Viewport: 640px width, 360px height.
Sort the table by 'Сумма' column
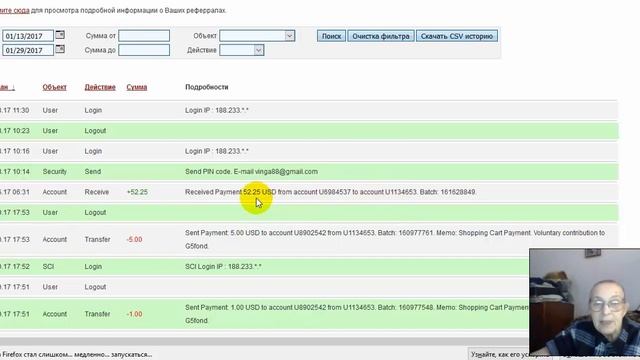pos(137,87)
